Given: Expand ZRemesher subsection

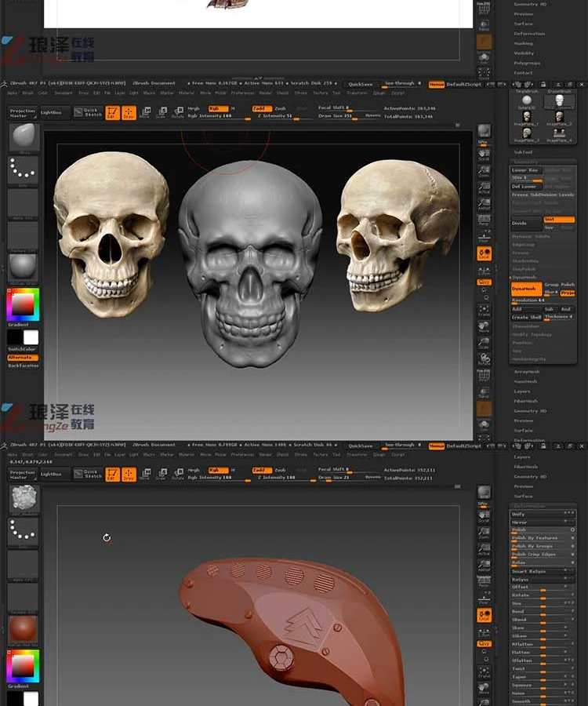Looking at the screenshot, I should (x=525, y=326).
